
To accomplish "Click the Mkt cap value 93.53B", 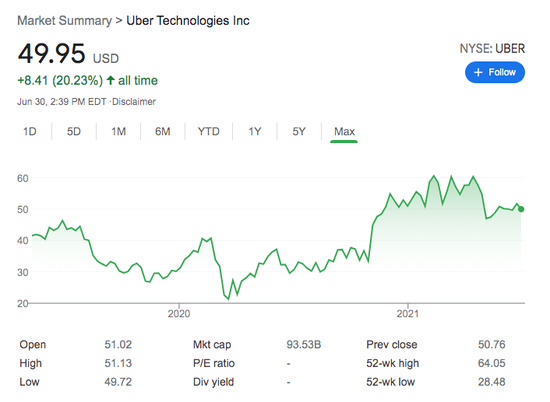I will [304, 344].
